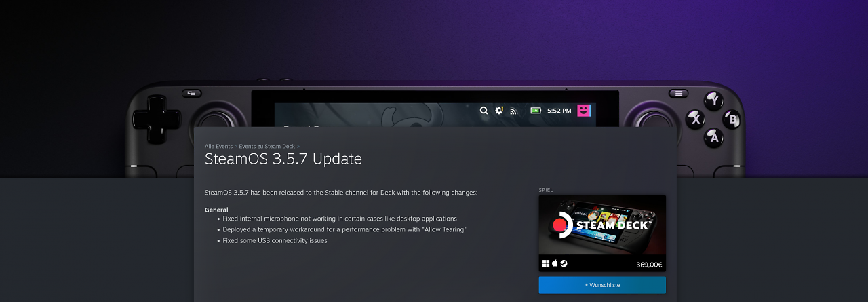
Task: Click the 'Allow Tearing' workaround bullet line
Action: coord(344,229)
